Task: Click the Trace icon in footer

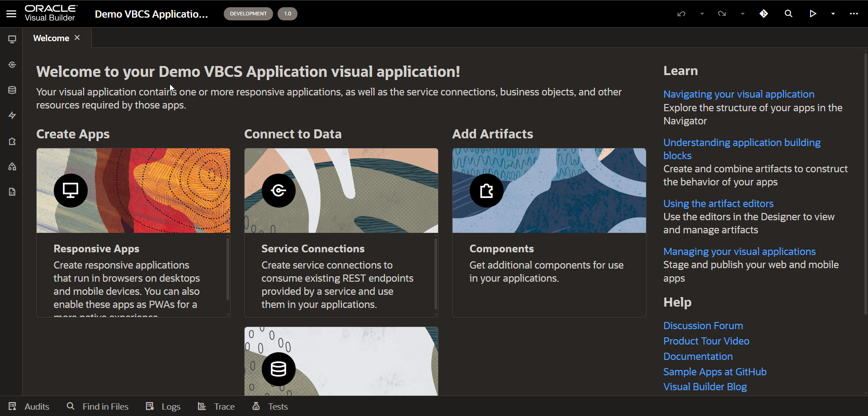Action: click(202, 406)
